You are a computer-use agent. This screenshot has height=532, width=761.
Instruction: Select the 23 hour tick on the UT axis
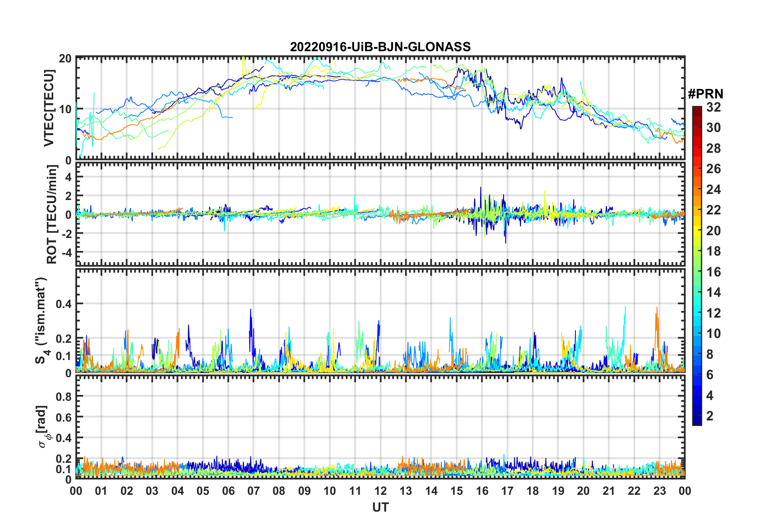[659, 491]
